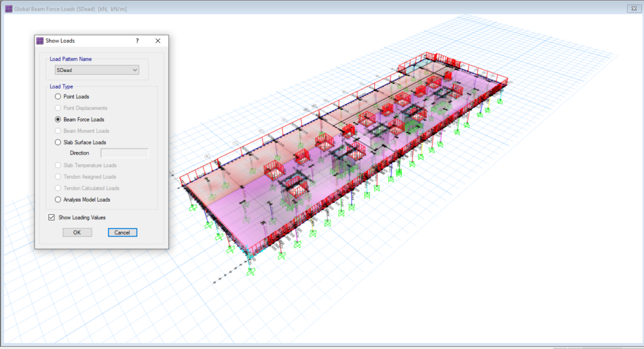Viewport: 644px width, 349px height.
Task: Close the Show Loads dialog
Action: (158, 41)
